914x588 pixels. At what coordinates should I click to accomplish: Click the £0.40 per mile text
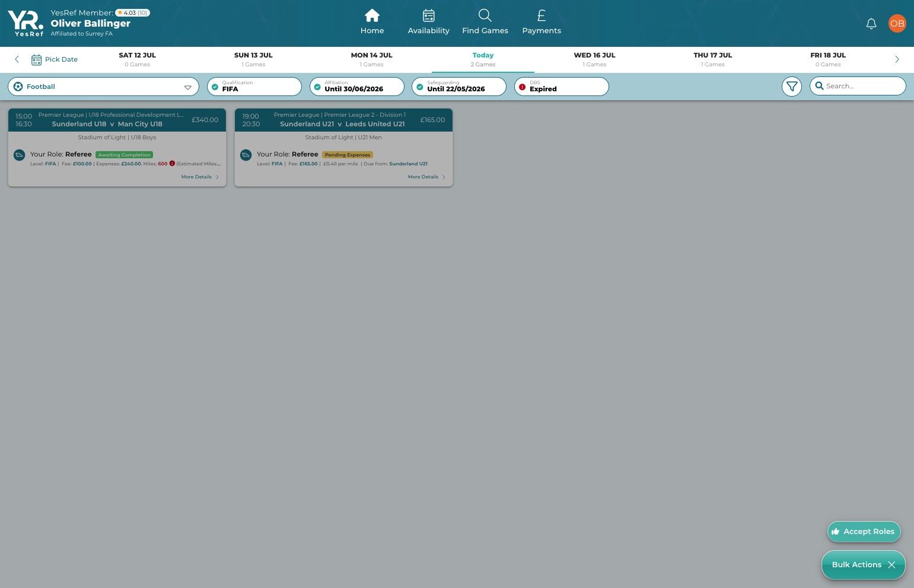pyautogui.click(x=340, y=164)
